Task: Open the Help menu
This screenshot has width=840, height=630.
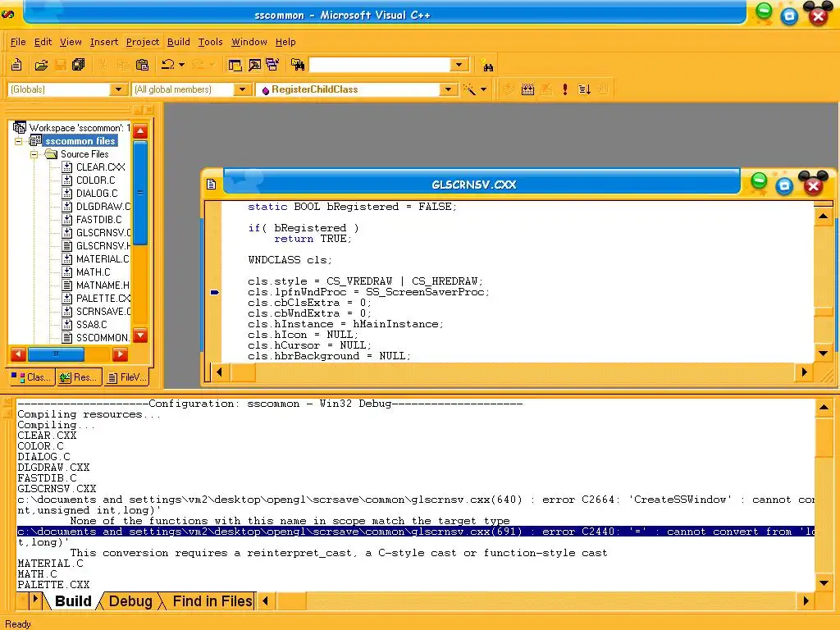Action: tap(285, 42)
